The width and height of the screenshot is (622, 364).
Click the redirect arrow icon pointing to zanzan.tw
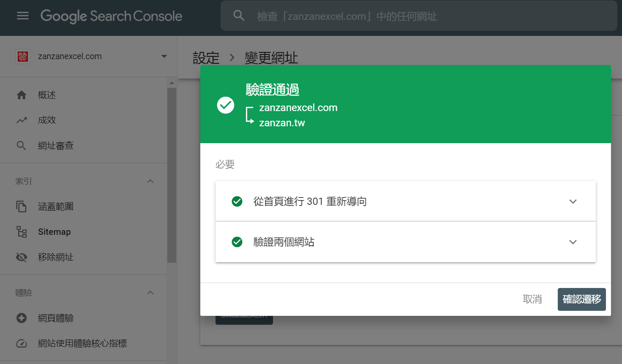click(250, 115)
